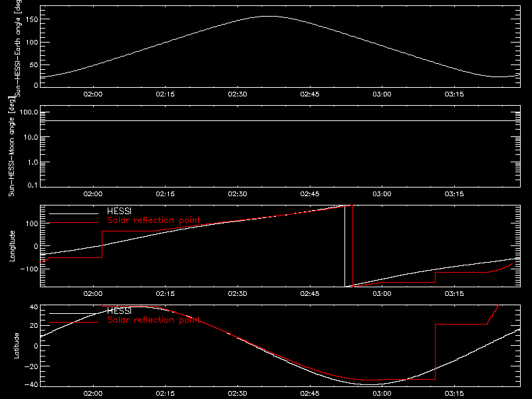Click 02:00 under the Moon angle plot

click(92, 194)
